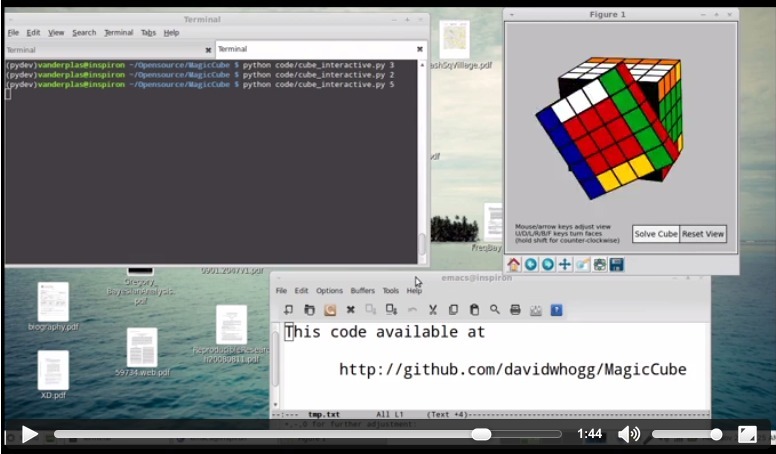Screen dimensions: 776x454
Task: Open the Terminal Search menu
Action: [x=84, y=33]
